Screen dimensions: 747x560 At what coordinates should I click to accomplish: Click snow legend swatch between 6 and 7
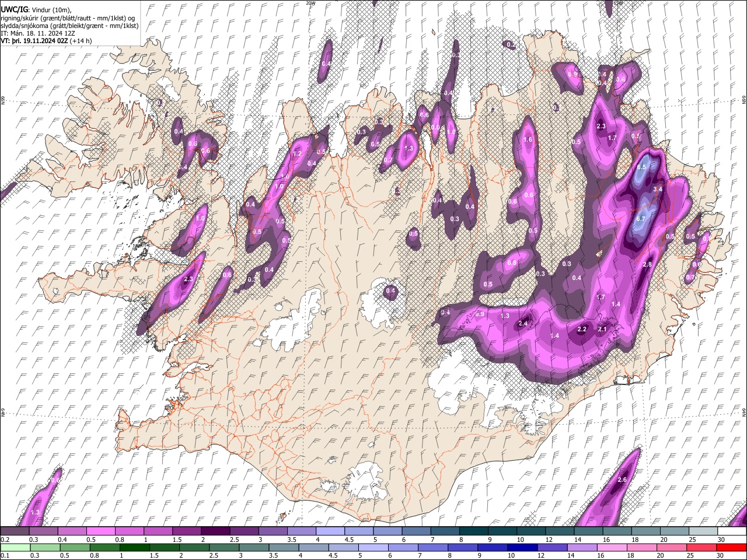pyautogui.click(x=416, y=531)
